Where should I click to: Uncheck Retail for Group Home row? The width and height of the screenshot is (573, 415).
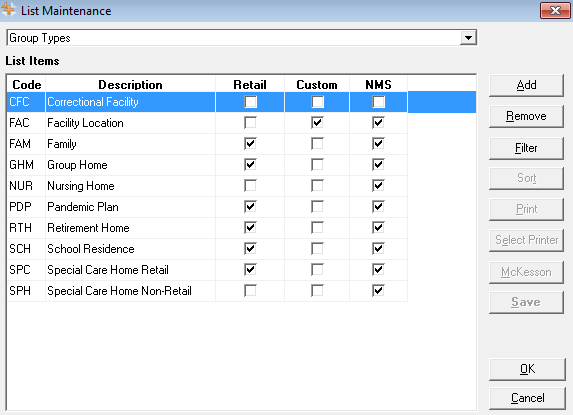[250, 164]
